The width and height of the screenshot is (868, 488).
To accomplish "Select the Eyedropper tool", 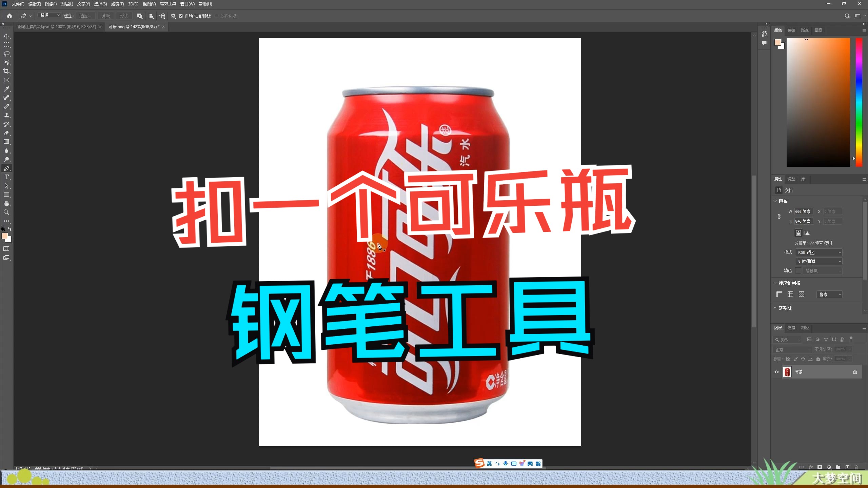I will pyautogui.click(x=6, y=89).
